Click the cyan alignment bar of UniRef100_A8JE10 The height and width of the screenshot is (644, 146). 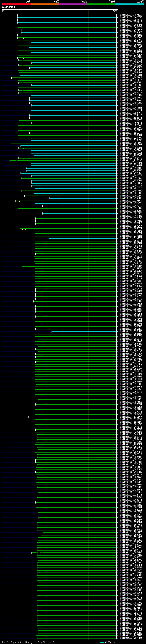pos(67,15)
